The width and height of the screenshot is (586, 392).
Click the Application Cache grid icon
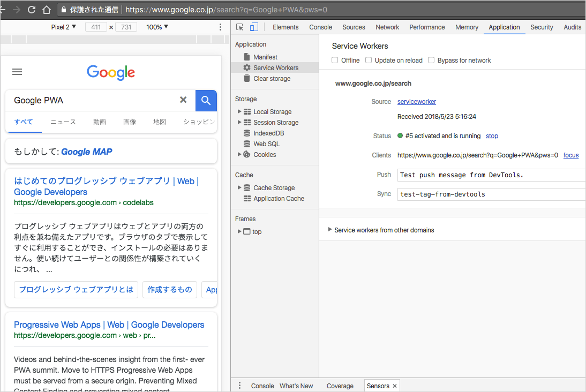coord(247,199)
